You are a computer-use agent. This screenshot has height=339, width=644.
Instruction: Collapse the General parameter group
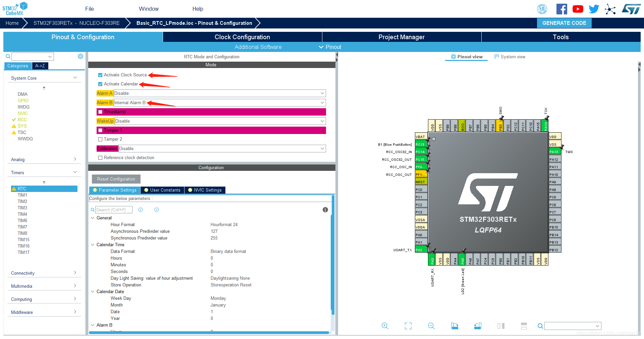(93, 218)
